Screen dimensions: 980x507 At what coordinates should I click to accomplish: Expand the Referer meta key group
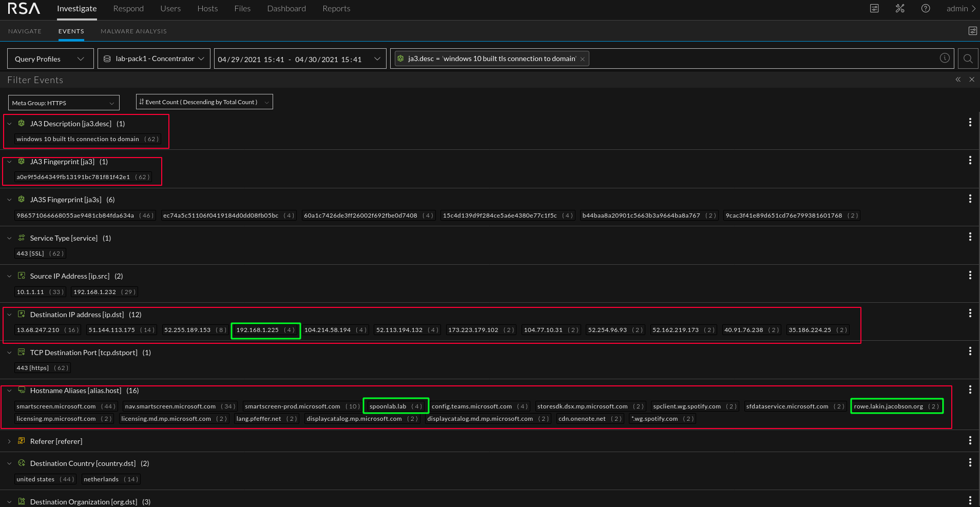tap(9, 441)
